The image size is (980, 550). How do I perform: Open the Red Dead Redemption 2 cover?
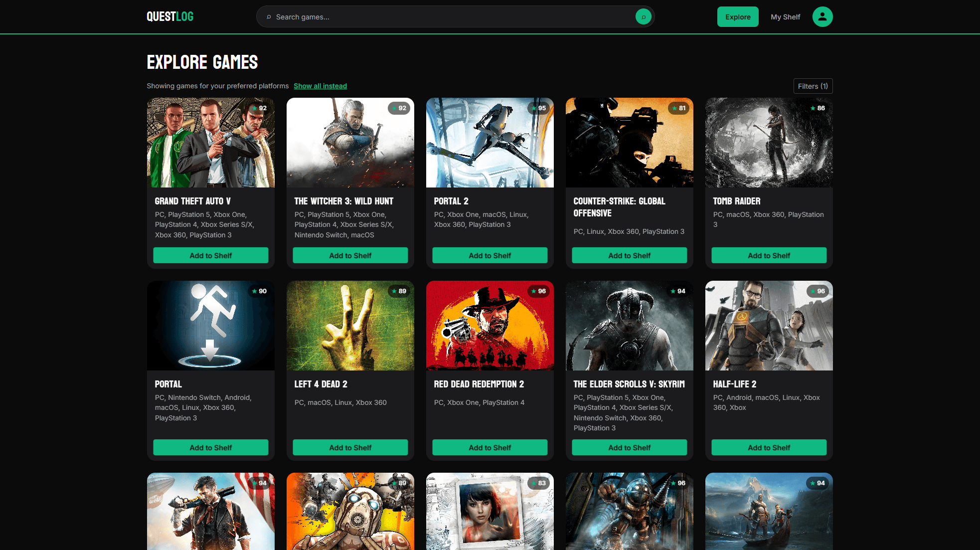490,326
